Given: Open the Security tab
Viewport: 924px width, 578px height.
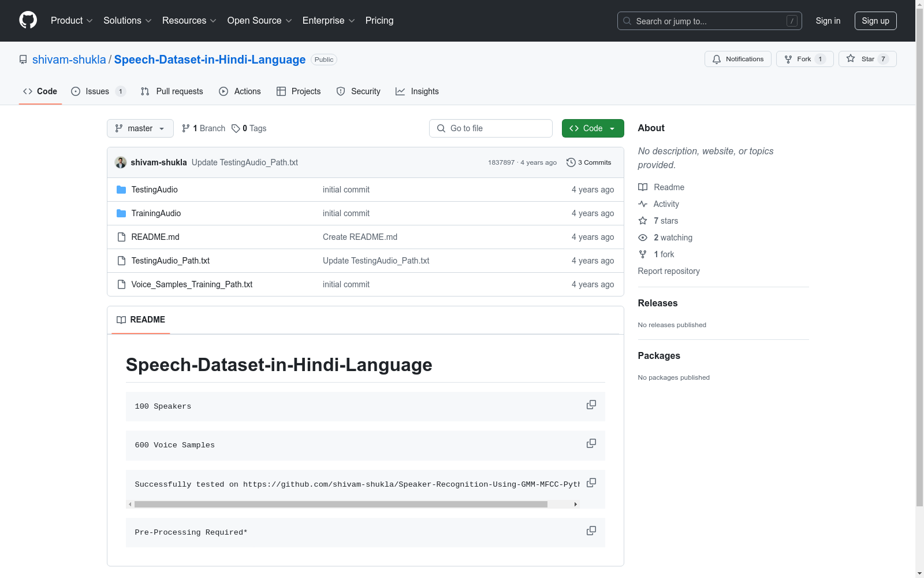Looking at the screenshot, I should (359, 91).
